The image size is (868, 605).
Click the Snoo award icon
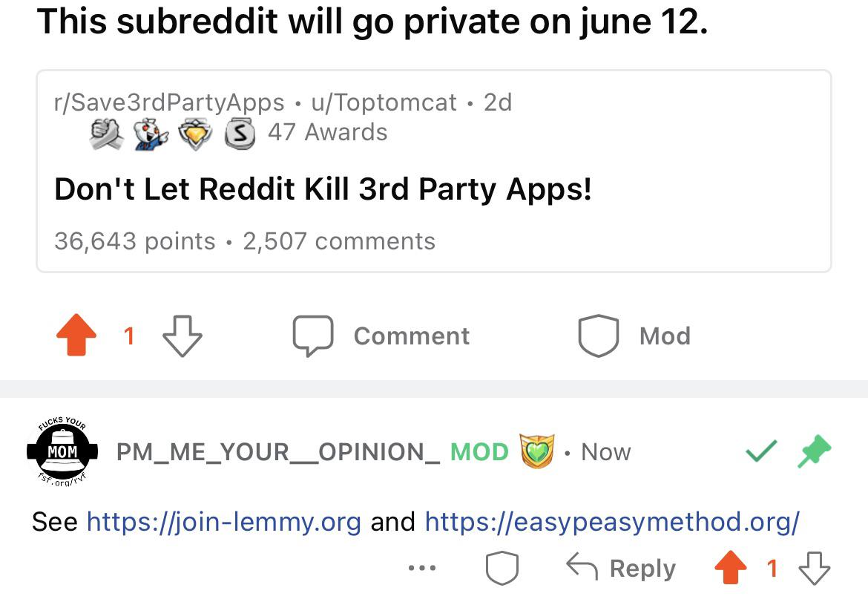151,134
